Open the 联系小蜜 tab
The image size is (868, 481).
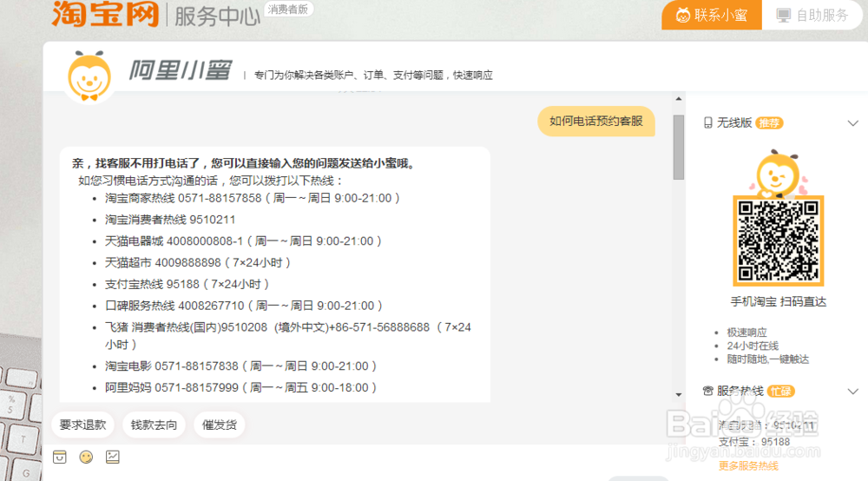tap(712, 15)
